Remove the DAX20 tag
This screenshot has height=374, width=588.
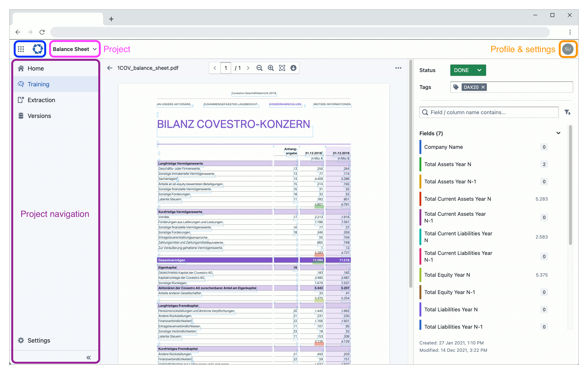(x=483, y=87)
